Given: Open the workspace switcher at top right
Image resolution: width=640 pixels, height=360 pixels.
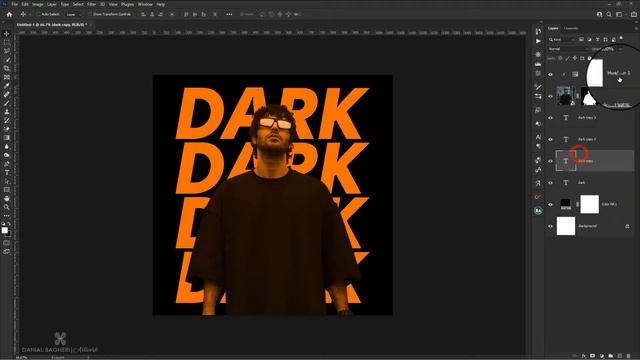Looking at the screenshot, I should 619,14.
